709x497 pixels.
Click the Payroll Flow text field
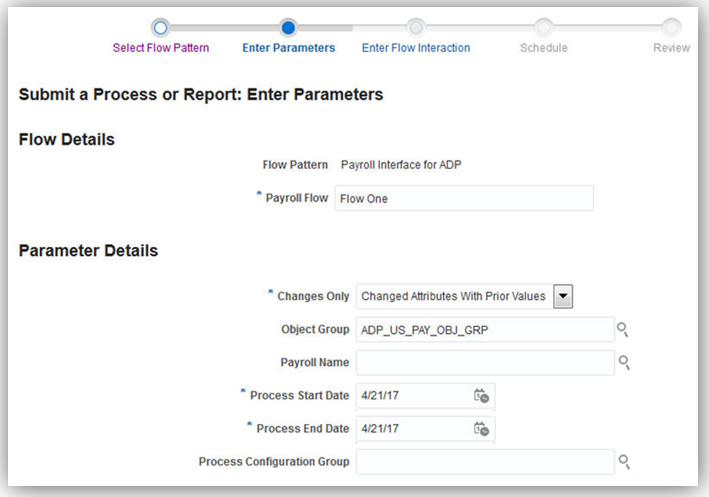click(x=464, y=198)
